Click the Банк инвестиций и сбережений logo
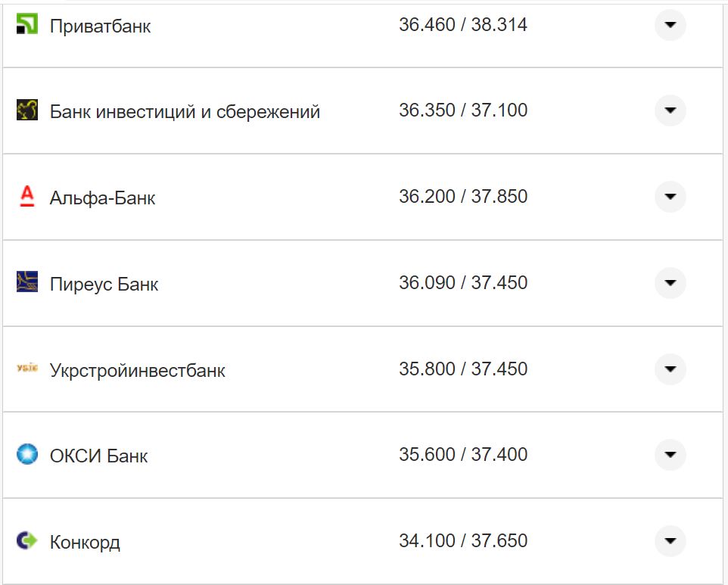This screenshot has height=585, width=728. (x=26, y=110)
